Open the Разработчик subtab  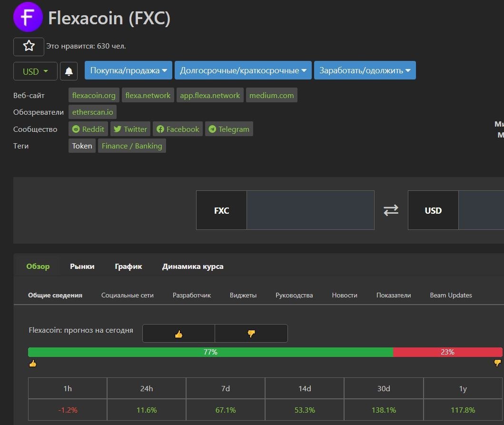pyautogui.click(x=192, y=295)
